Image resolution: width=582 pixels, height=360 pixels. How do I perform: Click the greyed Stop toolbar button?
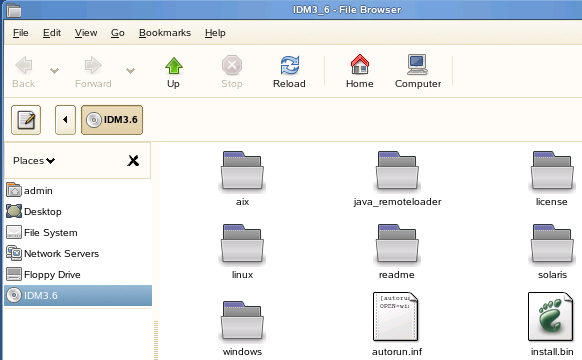click(x=232, y=72)
